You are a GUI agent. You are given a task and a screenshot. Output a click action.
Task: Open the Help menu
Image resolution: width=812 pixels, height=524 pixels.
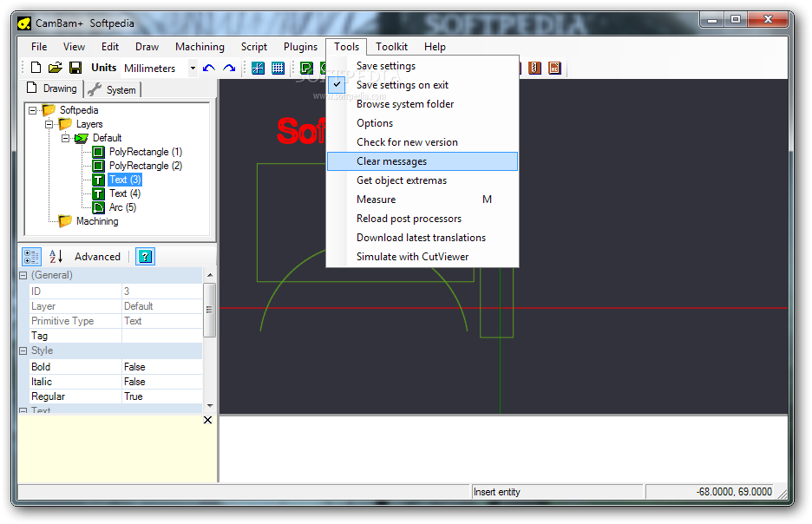click(x=435, y=47)
